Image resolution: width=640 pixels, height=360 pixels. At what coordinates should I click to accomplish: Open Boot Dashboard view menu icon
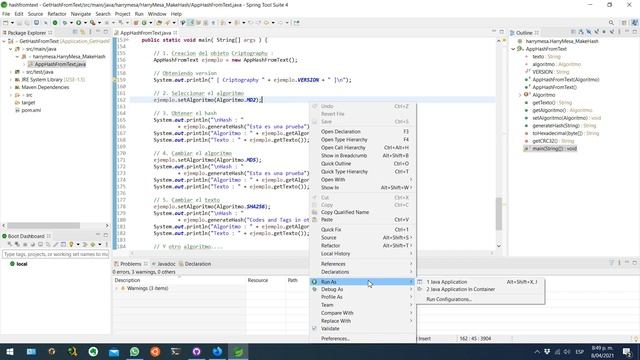[107, 244]
